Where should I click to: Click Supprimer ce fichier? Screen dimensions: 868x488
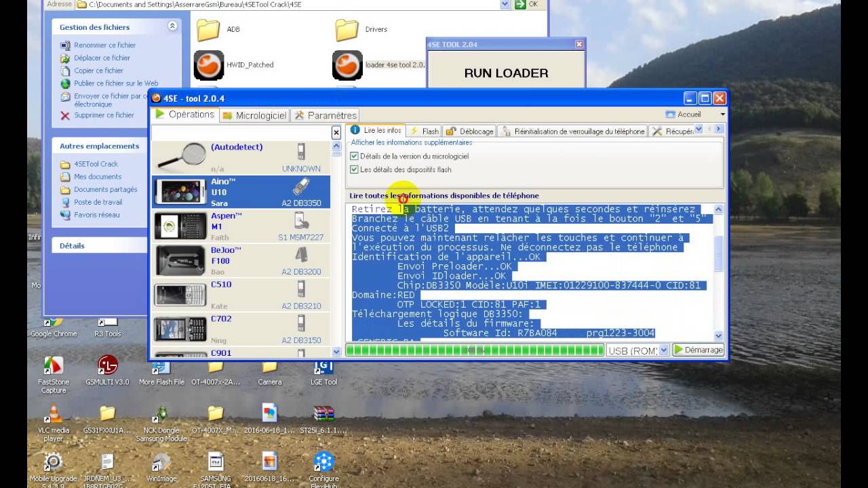pos(104,115)
